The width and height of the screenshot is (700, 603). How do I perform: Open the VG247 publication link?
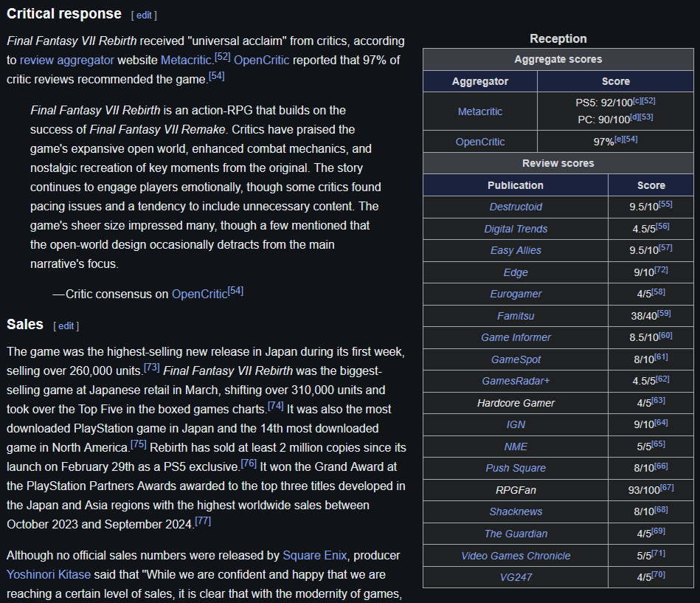(x=516, y=578)
